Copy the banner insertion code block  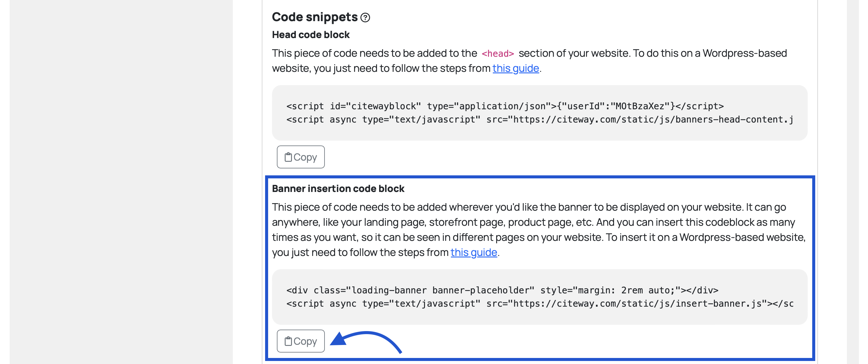coord(301,341)
